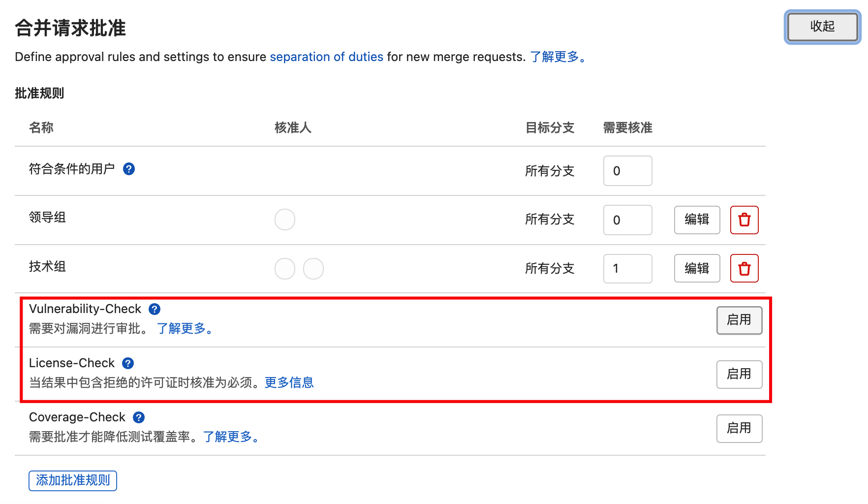Edit the 领导组 approval rule
Viewport: 868px width, 504px height.
pos(697,220)
